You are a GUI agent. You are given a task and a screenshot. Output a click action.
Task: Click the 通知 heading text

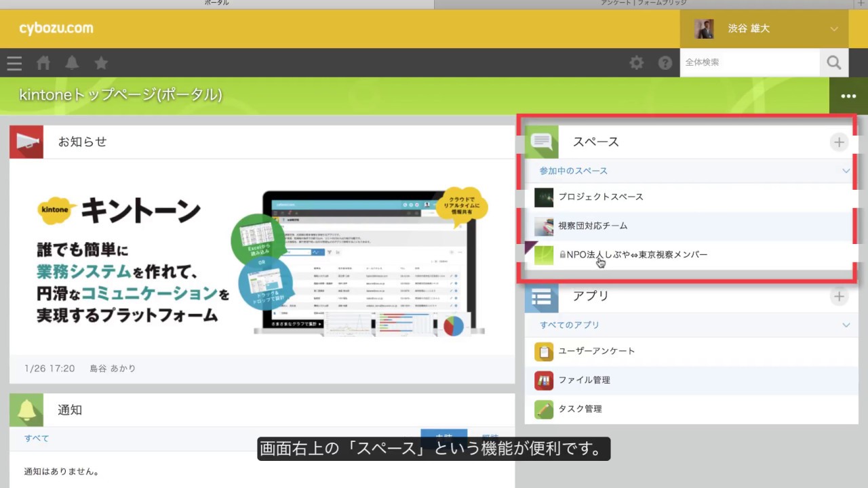(70, 410)
